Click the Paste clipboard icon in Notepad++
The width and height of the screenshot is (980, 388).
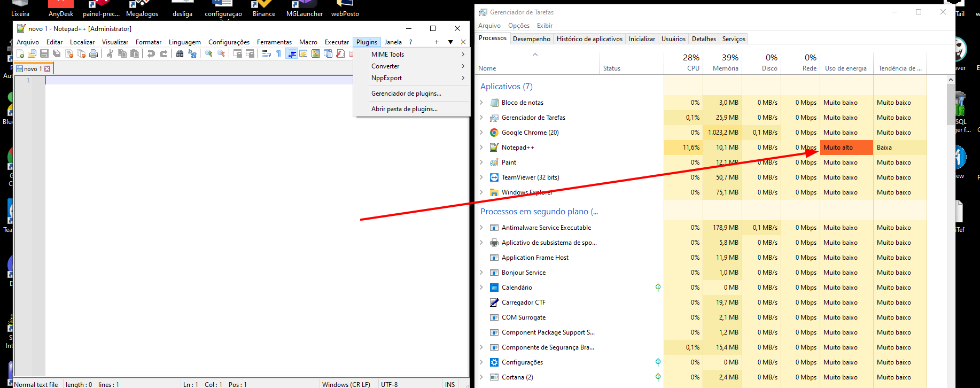tap(134, 53)
